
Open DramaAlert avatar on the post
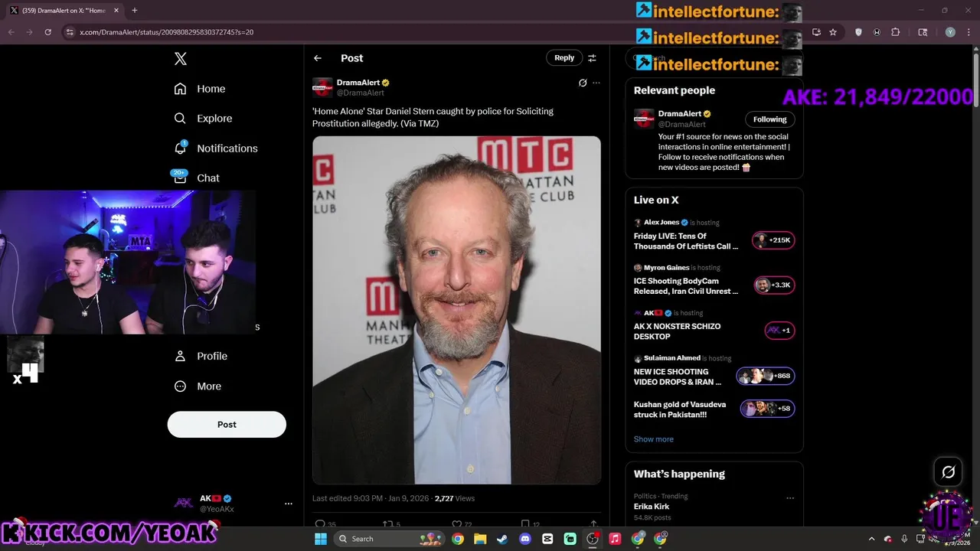(x=322, y=87)
